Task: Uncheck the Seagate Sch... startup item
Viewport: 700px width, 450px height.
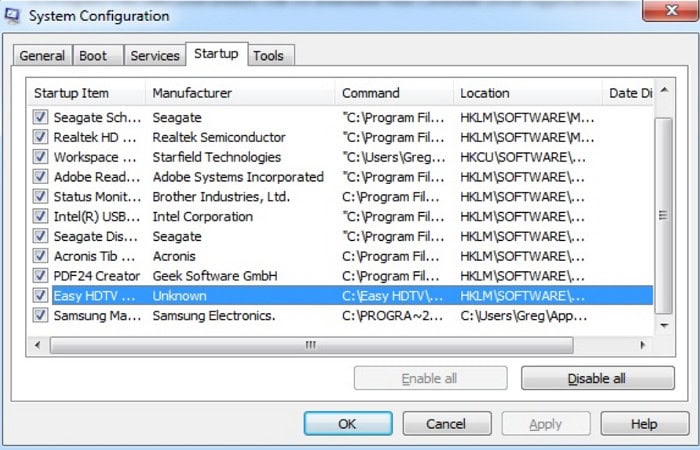Action: pyautogui.click(x=40, y=117)
